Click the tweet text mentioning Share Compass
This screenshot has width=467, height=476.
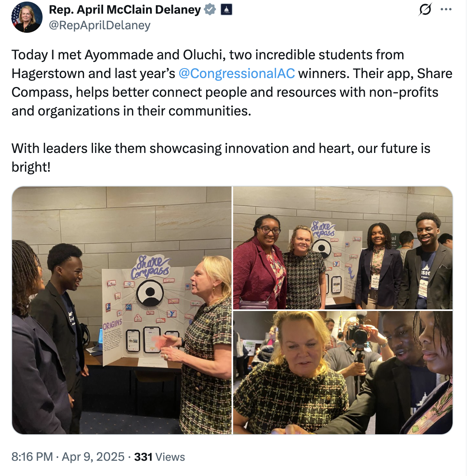(x=232, y=83)
